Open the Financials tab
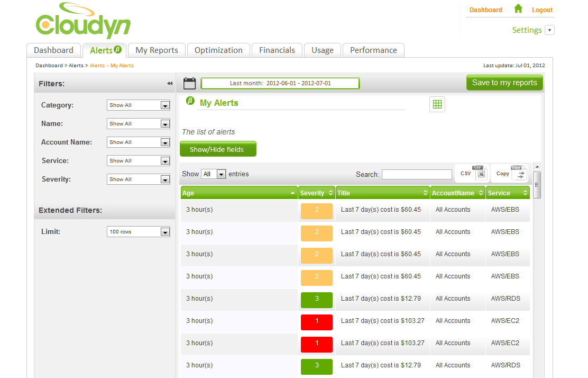Screen dimensions: 588x378 (277, 50)
